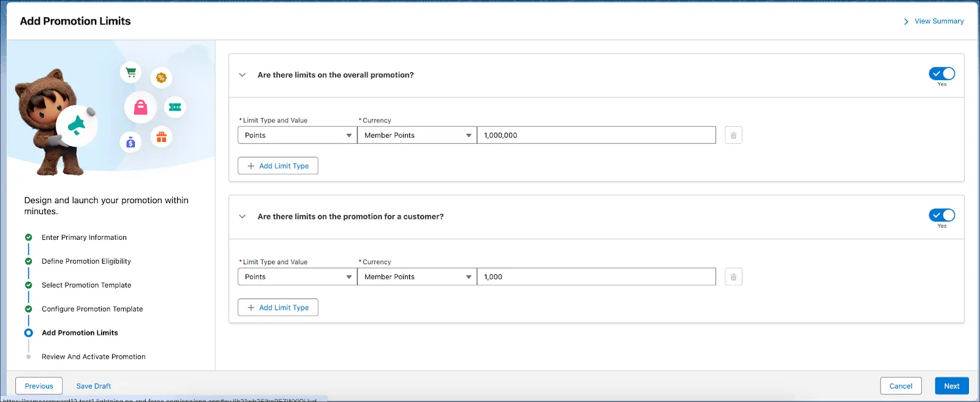Image resolution: width=980 pixels, height=402 pixels.
Task: Go to Configure Promotion Template step
Action: [92, 309]
